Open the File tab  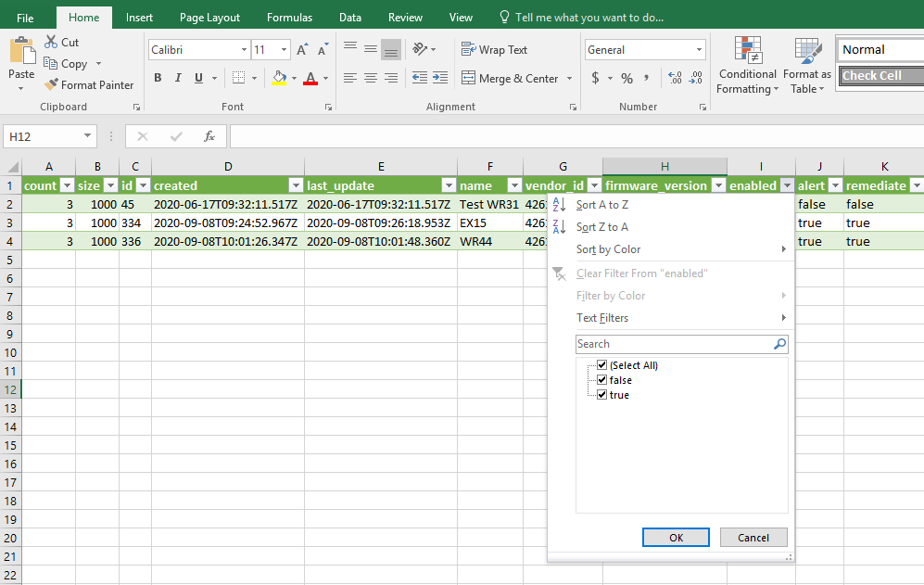point(25,18)
